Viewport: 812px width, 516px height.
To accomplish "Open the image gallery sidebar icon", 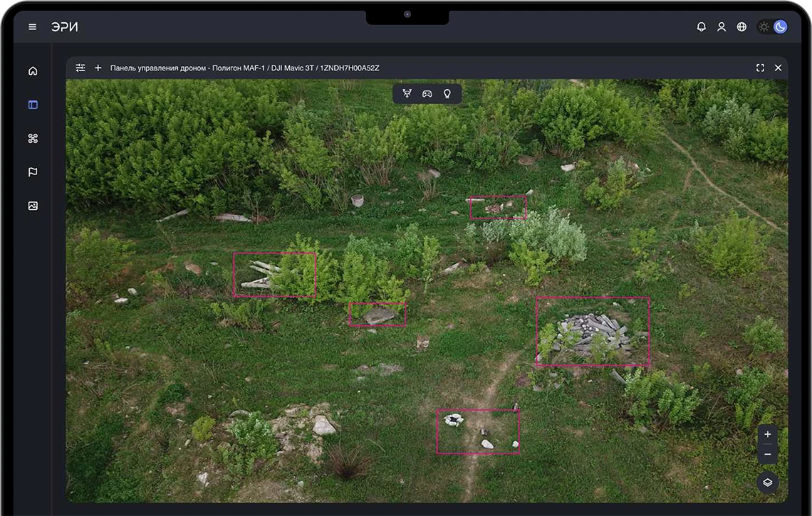I will (x=33, y=206).
